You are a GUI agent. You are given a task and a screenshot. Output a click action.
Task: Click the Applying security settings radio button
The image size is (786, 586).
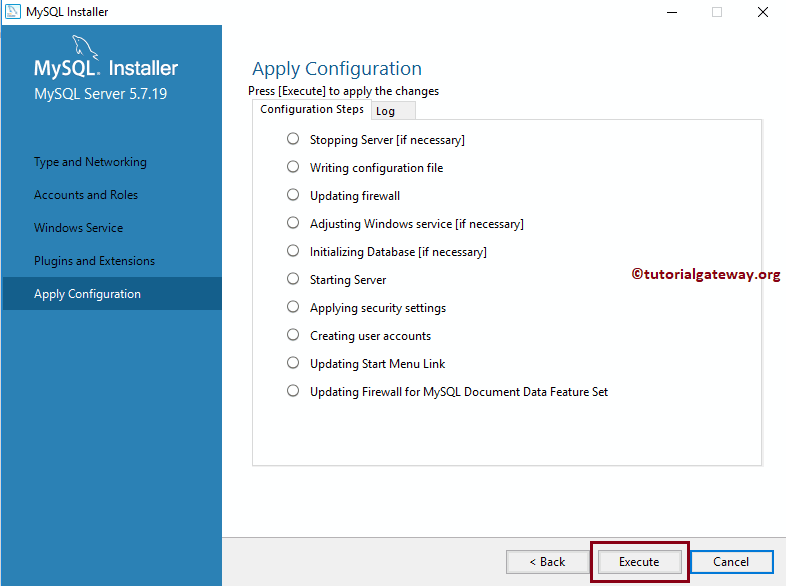pyautogui.click(x=293, y=307)
